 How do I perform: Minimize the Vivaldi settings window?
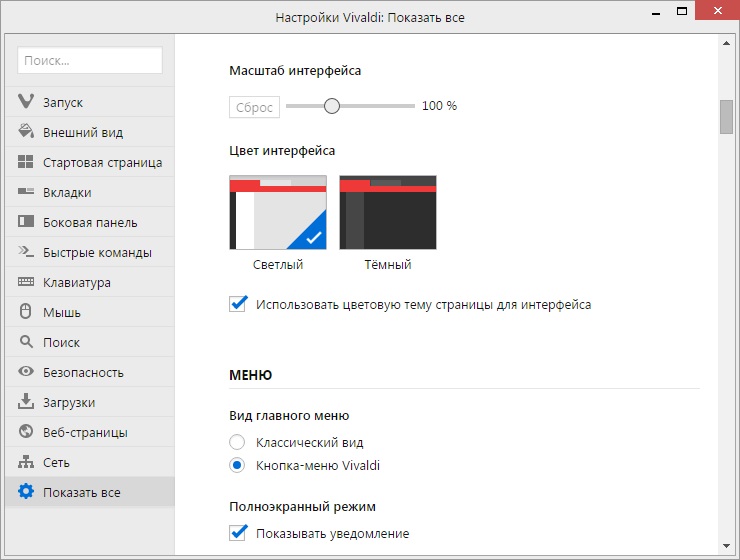(656, 13)
